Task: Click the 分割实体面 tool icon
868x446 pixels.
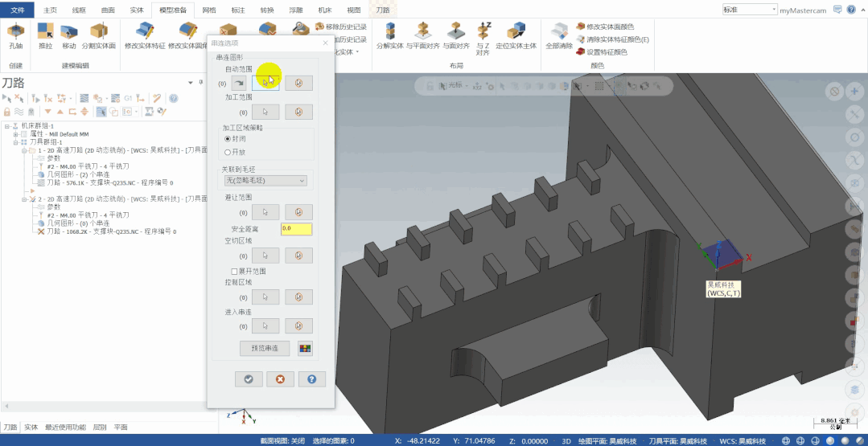Action: [98, 32]
